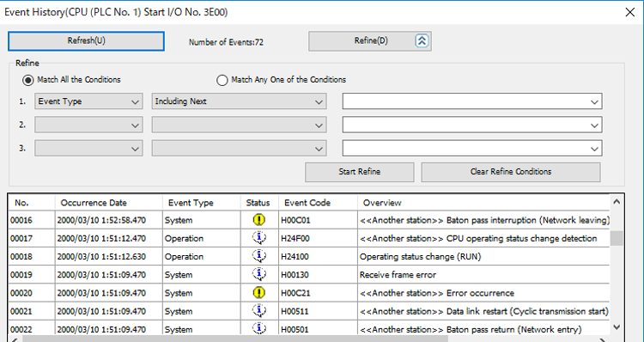Close the Event History window

click(630, 12)
